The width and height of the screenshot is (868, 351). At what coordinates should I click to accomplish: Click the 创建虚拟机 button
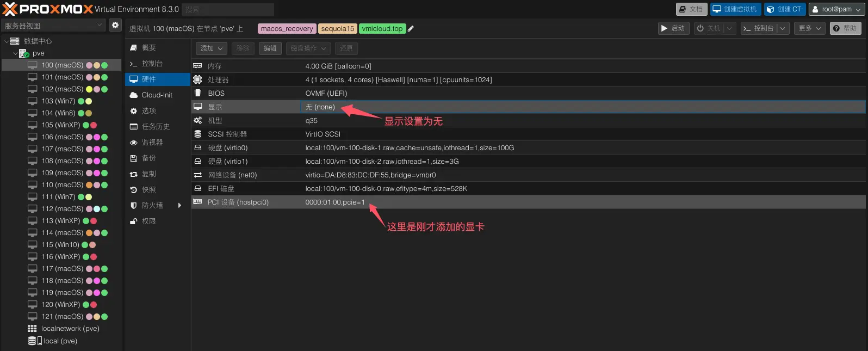(735, 9)
